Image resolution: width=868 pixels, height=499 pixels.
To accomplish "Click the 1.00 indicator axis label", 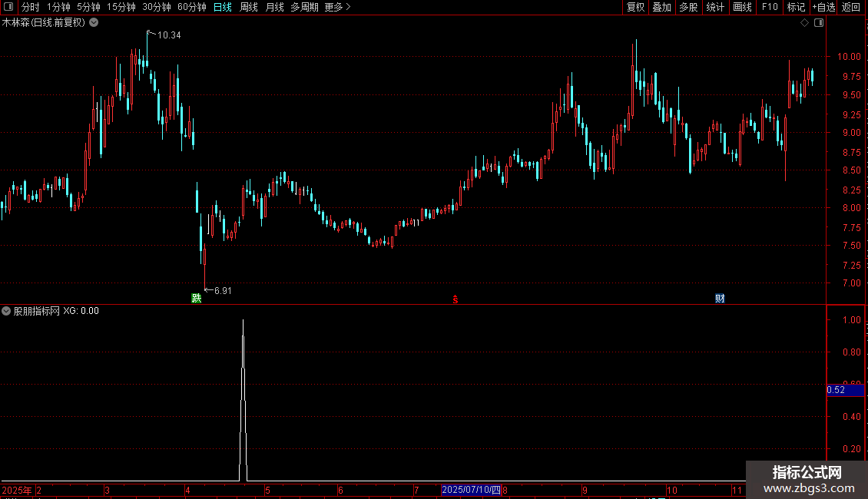I will 851,320.
